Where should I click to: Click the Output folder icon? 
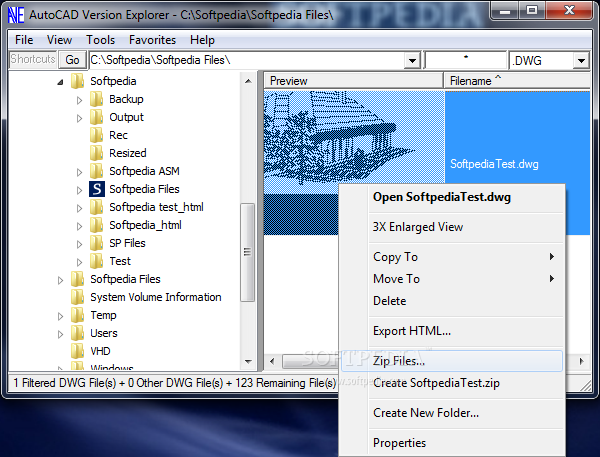coord(96,117)
